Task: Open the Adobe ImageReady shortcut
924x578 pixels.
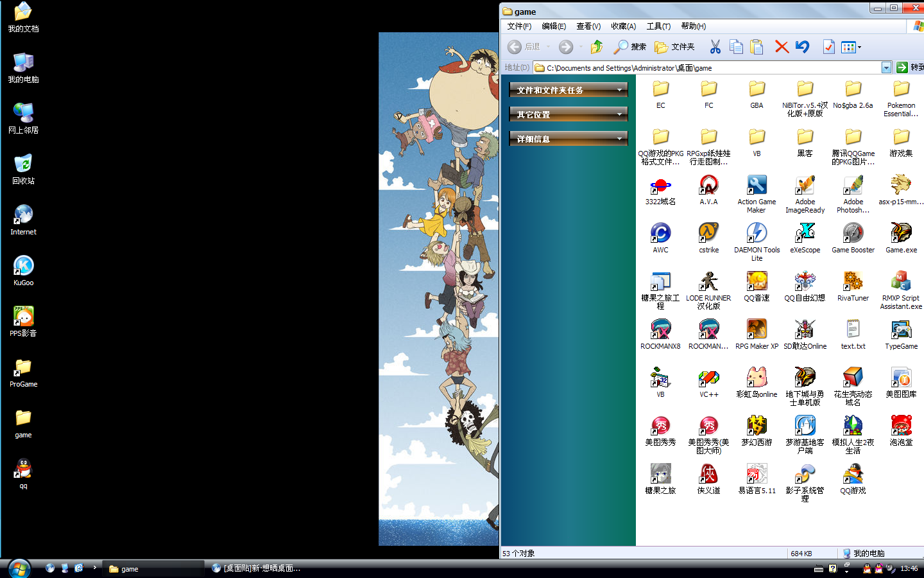Action: pos(805,193)
